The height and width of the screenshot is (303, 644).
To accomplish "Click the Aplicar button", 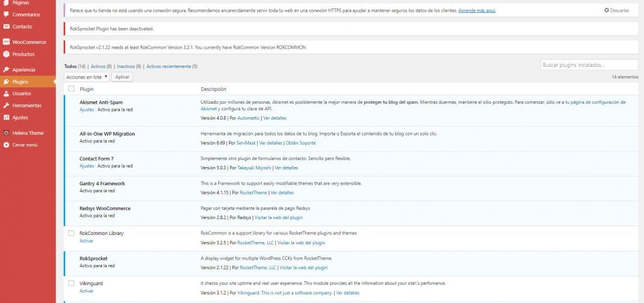I will [x=122, y=77].
